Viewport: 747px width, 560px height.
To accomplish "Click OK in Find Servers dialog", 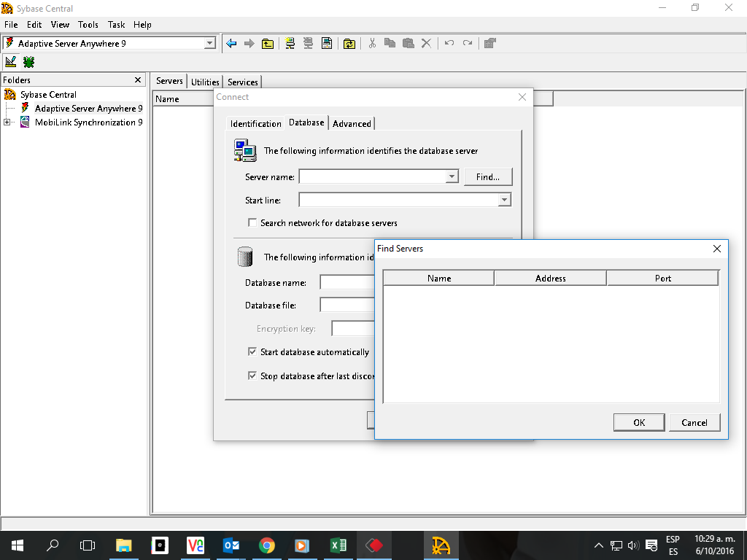I will point(639,422).
